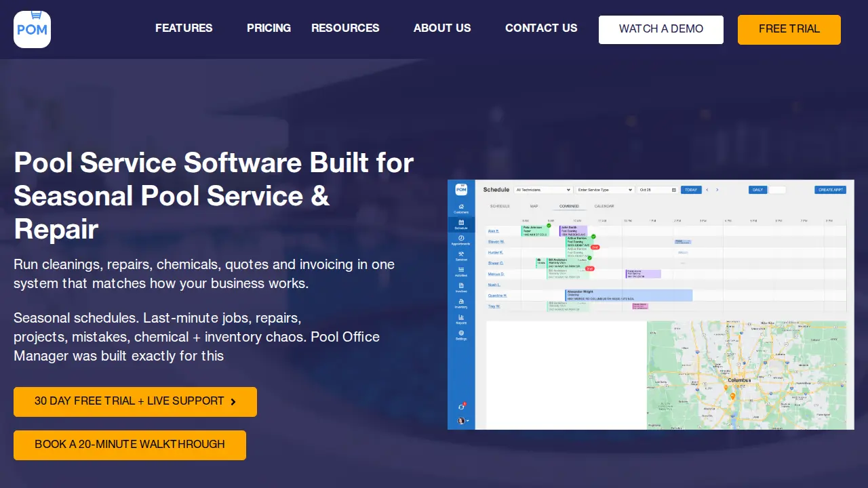Click the POM logo inside the app screenshot

[461, 189]
